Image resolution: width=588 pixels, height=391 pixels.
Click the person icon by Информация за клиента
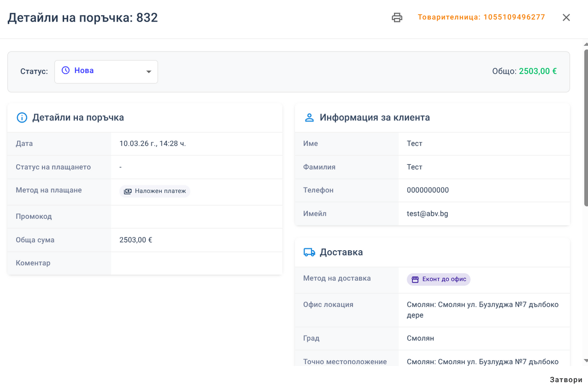coord(309,118)
